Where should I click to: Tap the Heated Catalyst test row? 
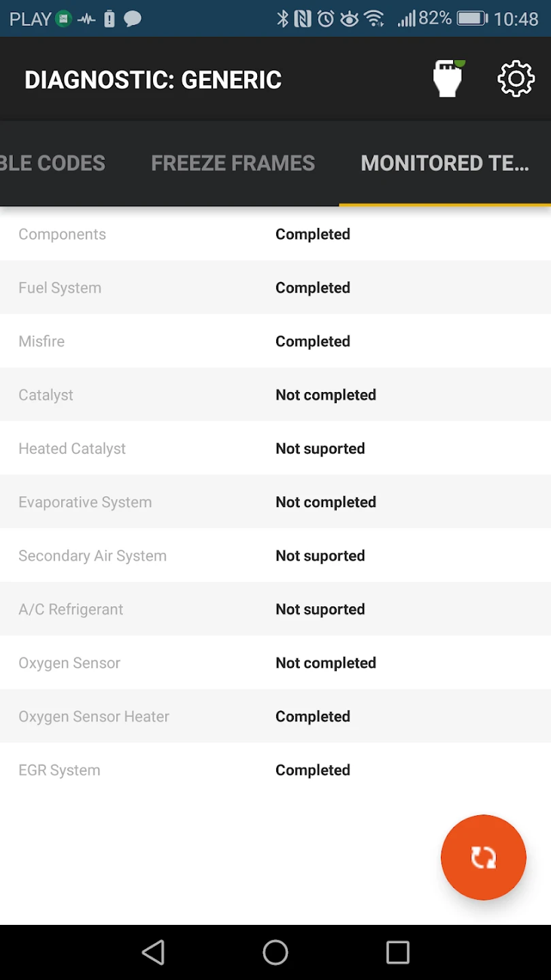point(275,448)
